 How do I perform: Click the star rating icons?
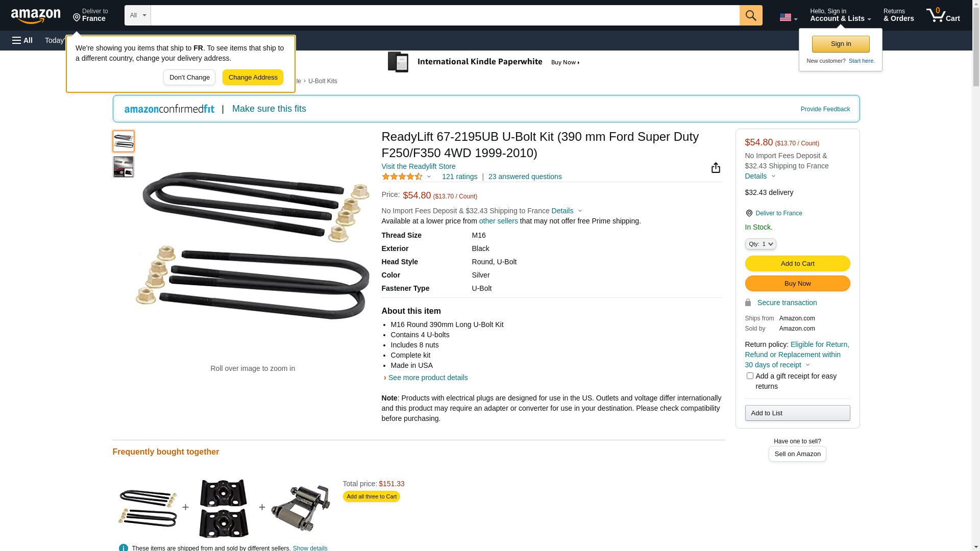coord(402,177)
